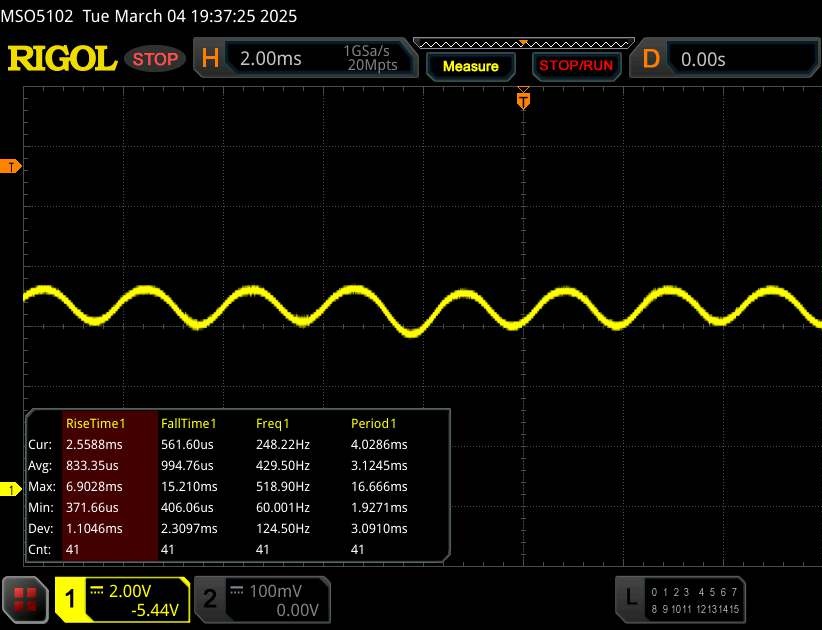The image size is (822, 630).
Task: Click channel 1 scale 2.00V value
Action: (x=130, y=591)
